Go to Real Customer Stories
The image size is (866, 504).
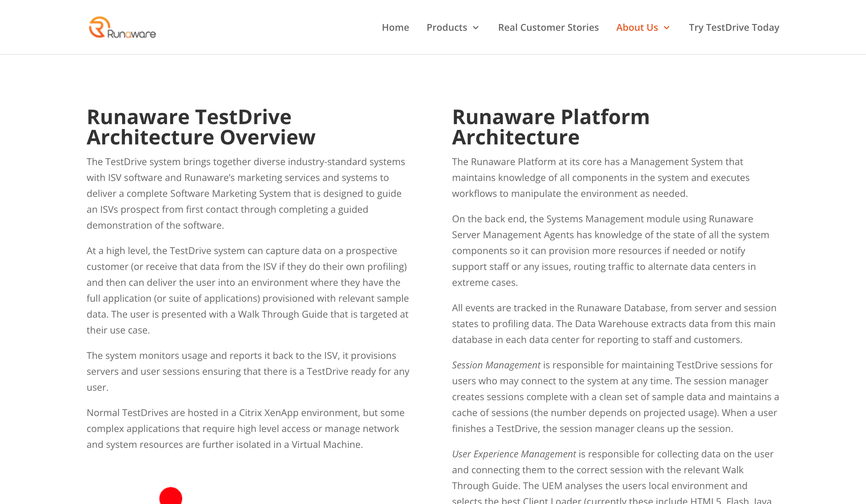548,27
